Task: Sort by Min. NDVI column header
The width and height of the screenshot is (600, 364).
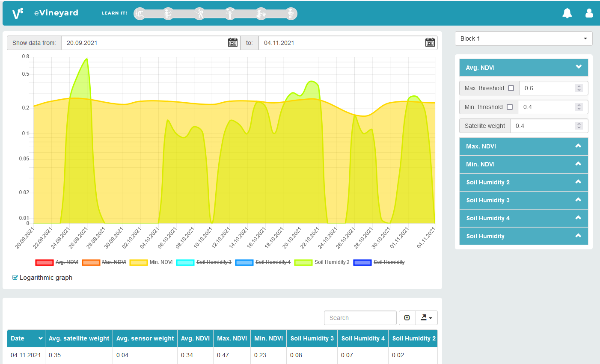Action: (268, 338)
